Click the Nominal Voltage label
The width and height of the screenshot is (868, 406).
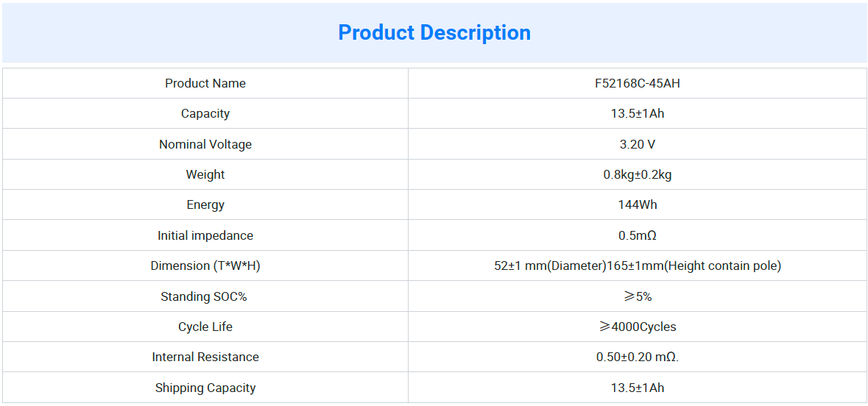pos(205,144)
